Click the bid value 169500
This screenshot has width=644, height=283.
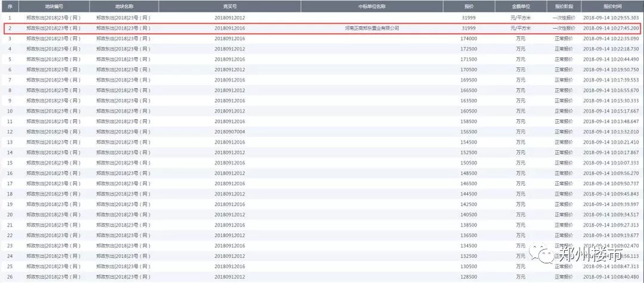point(469,80)
